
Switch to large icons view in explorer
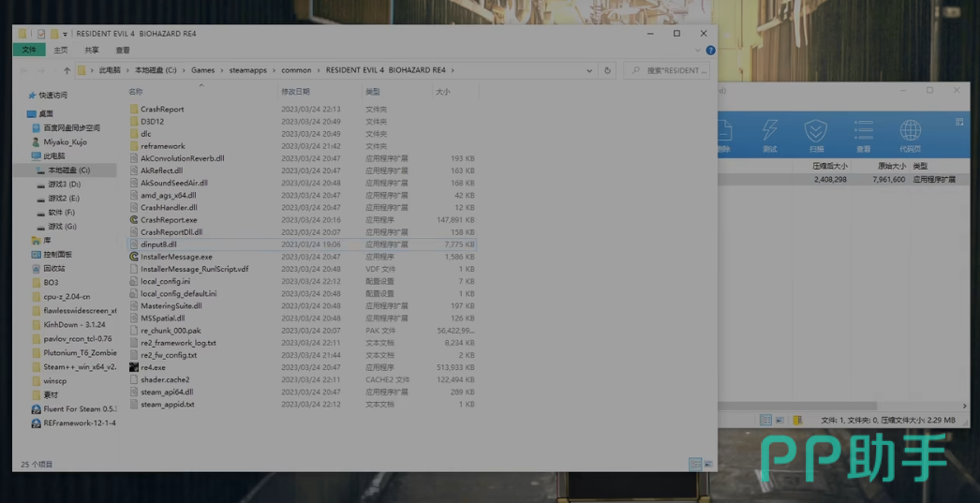click(707, 464)
